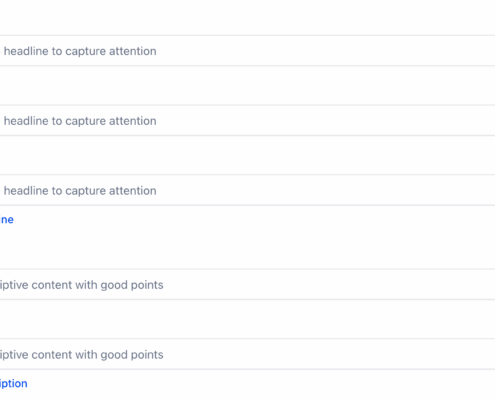The image size is (495, 400).
Task: Activate the middle "headline to capture attention" box
Action: pyautogui.click(x=247, y=120)
